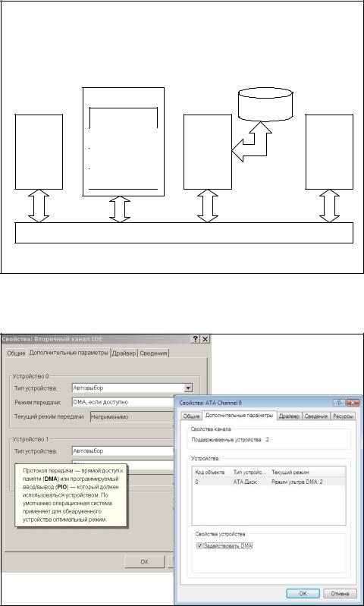The image size is (364, 606).
Task: Open Устройство 0 Режим передачи combo box
Action: tap(124, 402)
